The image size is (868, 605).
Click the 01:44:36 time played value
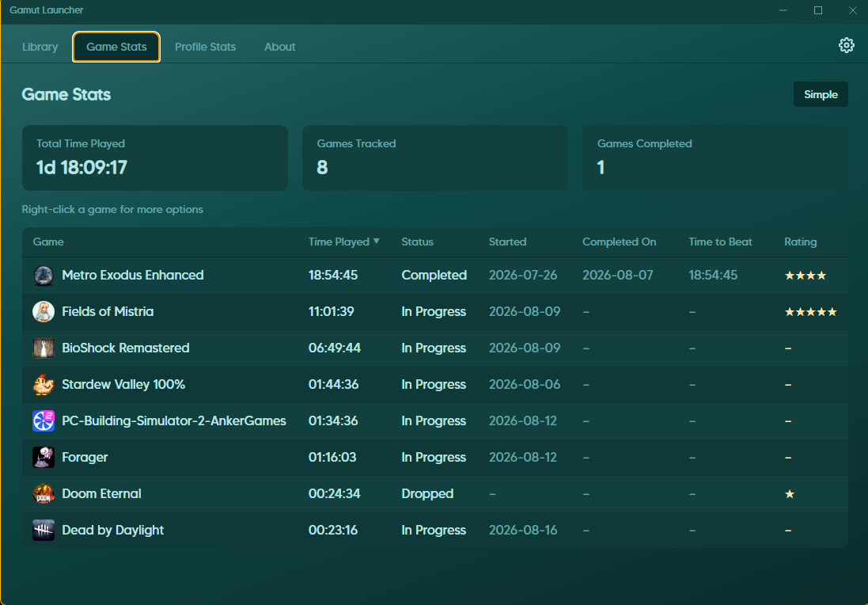coord(333,385)
